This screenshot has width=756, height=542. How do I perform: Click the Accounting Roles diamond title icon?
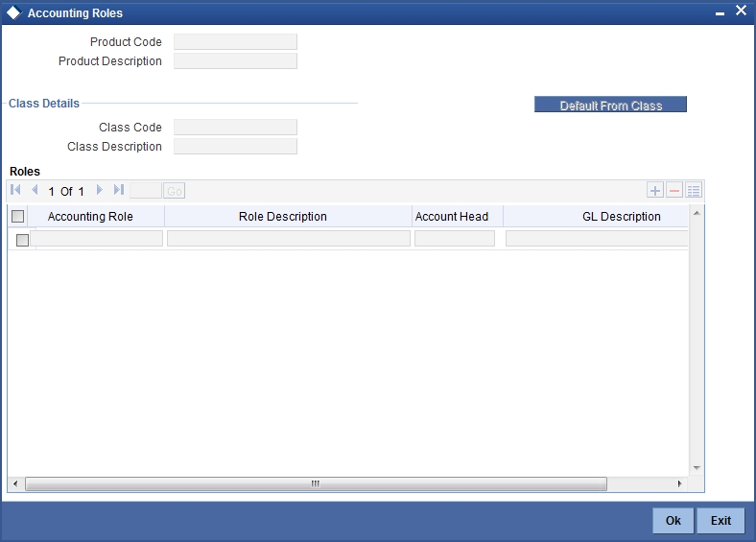tap(13, 13)
